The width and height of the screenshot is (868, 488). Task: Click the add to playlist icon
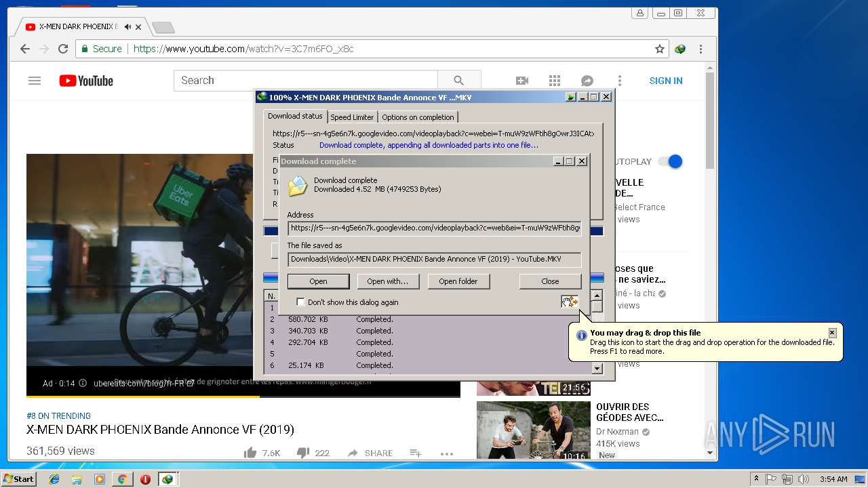coord(416,453)
